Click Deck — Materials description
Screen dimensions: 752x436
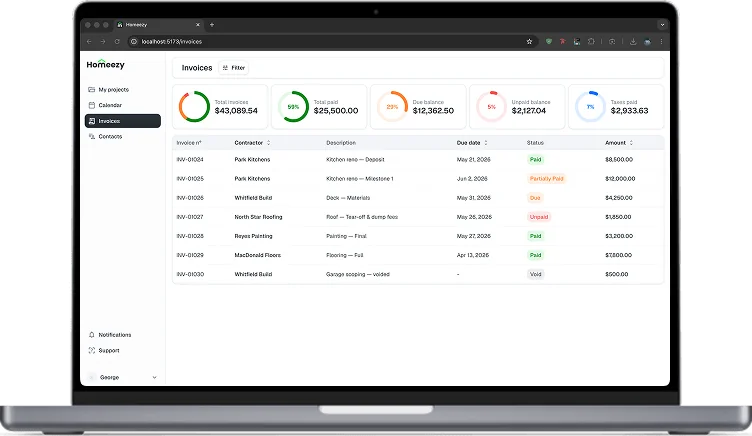(348, 198)
